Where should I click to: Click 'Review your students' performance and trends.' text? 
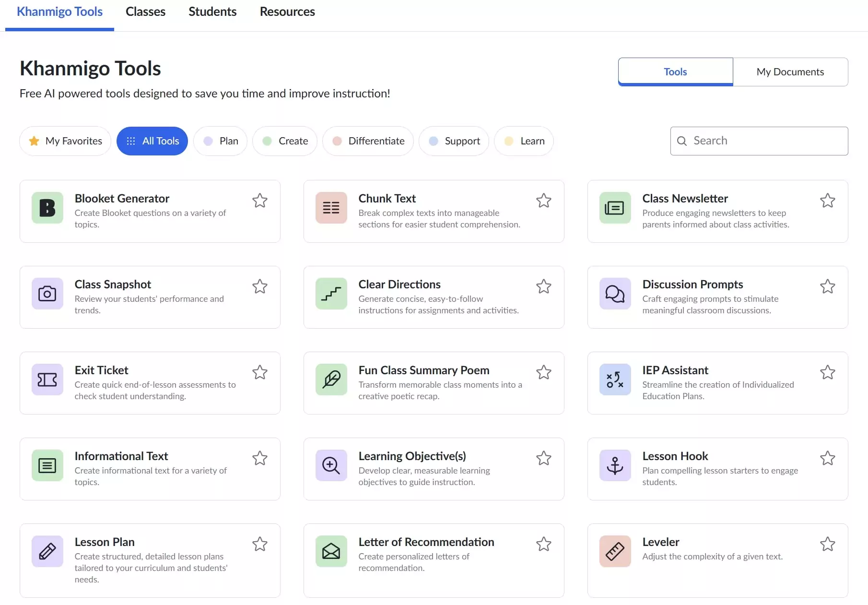[x=149, y=305]
